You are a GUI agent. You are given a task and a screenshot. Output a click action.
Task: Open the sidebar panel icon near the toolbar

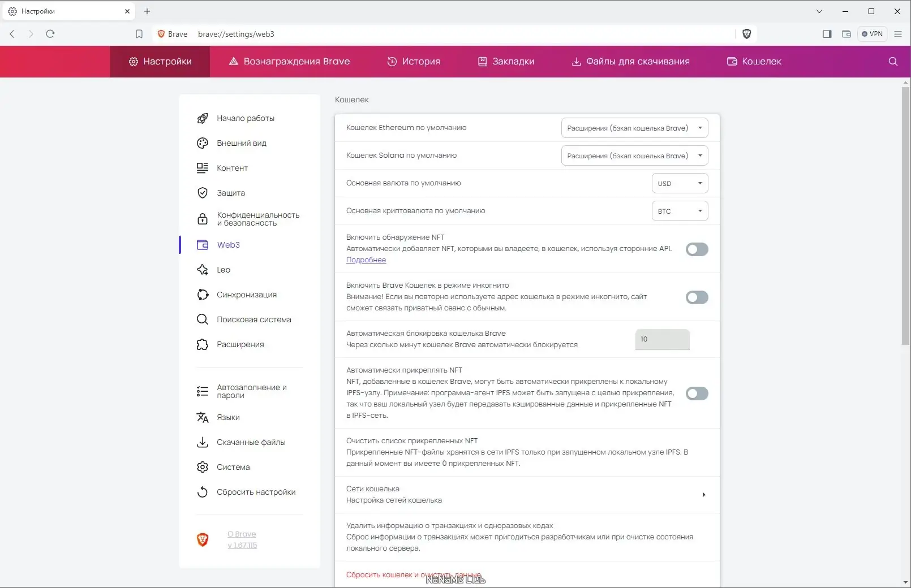click(826, 34)
